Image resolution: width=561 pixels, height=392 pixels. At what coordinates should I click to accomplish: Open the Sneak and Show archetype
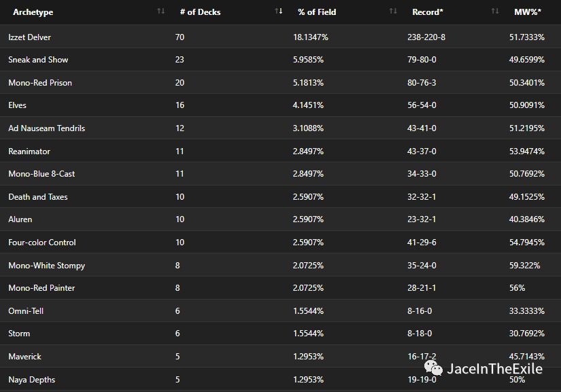point(38,60)
